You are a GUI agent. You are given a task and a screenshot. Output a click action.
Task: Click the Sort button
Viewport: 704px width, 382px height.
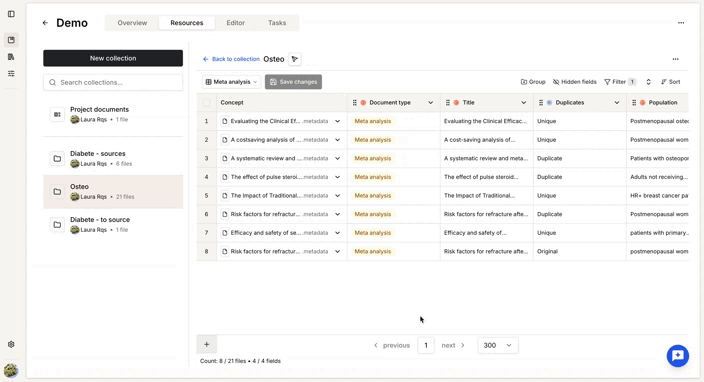pyautogui.click(x=671, y=82)
